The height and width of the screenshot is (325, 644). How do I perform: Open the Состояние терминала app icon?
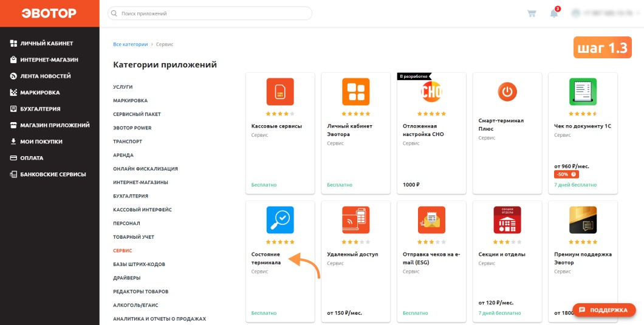279,220
